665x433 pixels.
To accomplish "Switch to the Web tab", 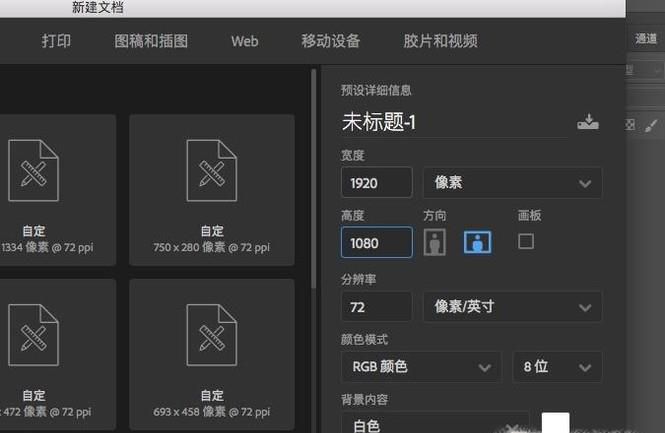I will pos(245,41).
